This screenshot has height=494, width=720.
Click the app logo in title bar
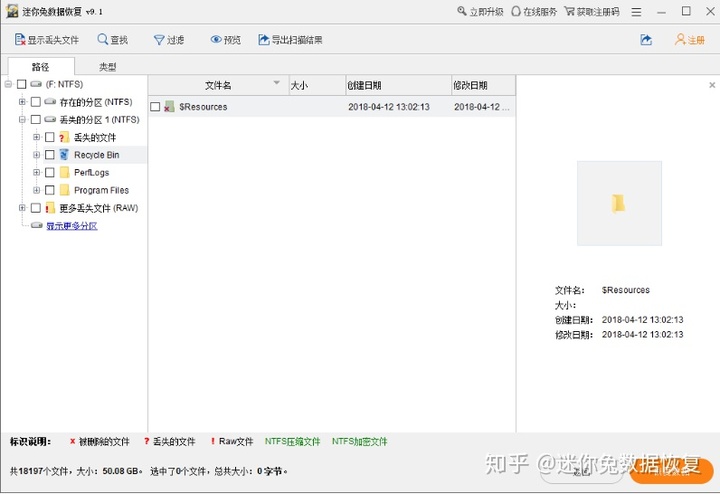12,11
